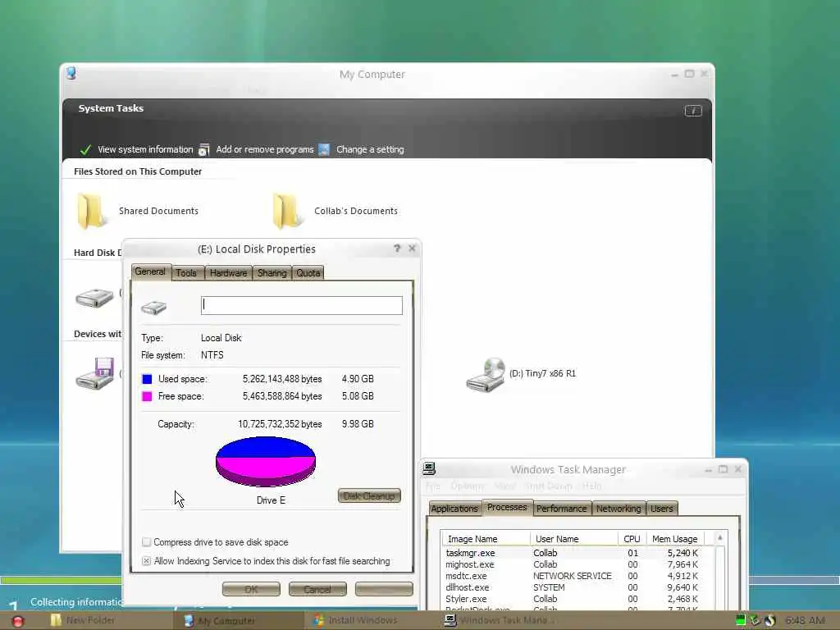Select the mighost.exe process row
The image size is (840, 630).
pyautogui.click(x=572, y=564)
